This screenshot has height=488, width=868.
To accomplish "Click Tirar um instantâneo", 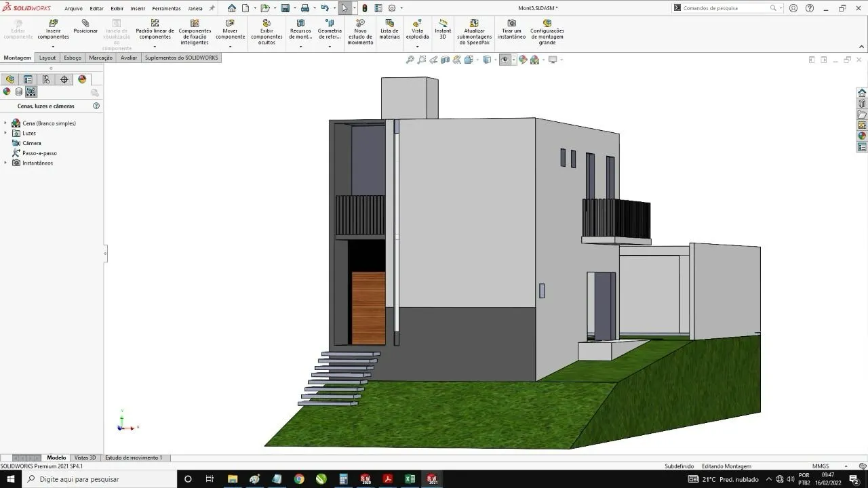I will [x=511, y=29].
